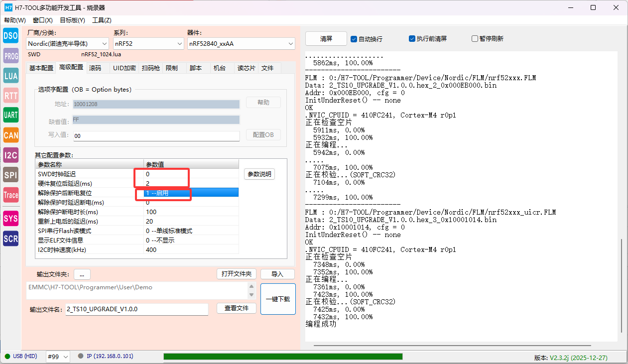
Task: Open the LUA script panel
Action: pos(11,76)
